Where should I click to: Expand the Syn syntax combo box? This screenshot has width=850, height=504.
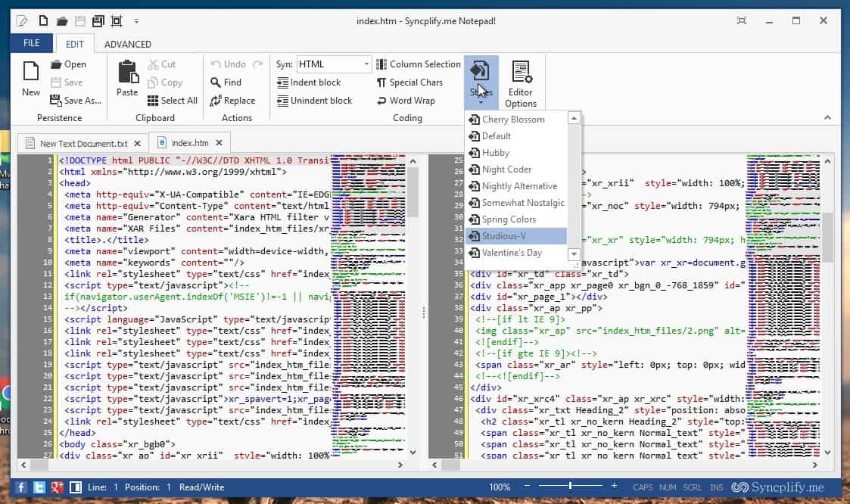[366, 64]
